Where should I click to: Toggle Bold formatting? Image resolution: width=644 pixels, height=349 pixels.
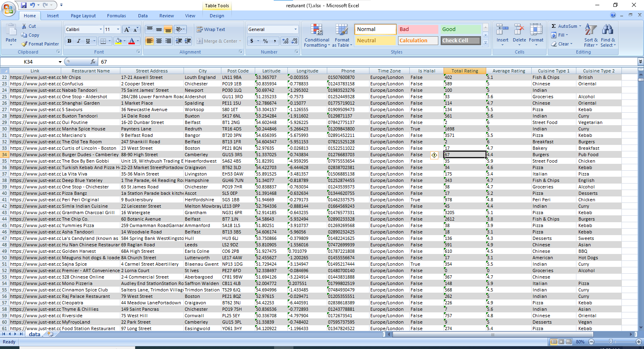(x=70, y=41)
